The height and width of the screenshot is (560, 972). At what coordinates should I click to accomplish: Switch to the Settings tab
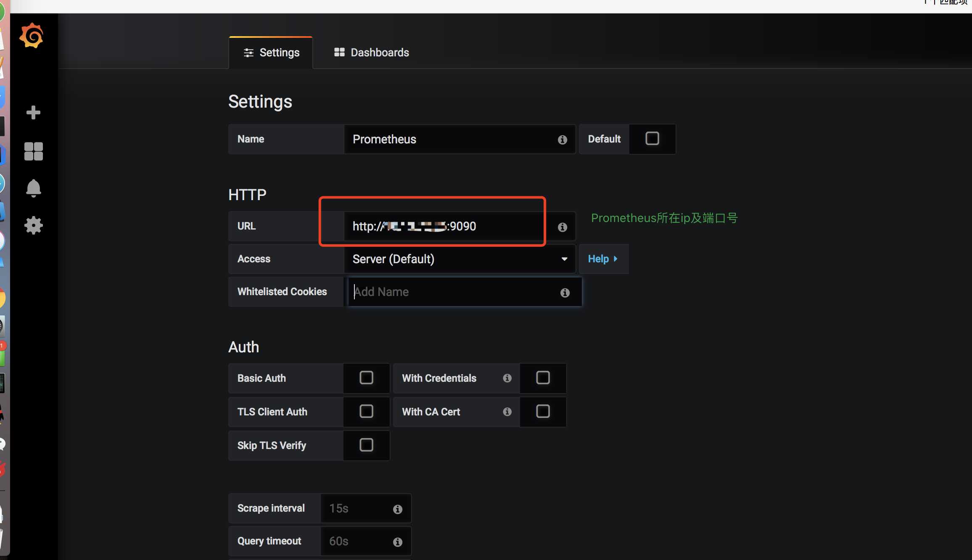pos(270,53)
